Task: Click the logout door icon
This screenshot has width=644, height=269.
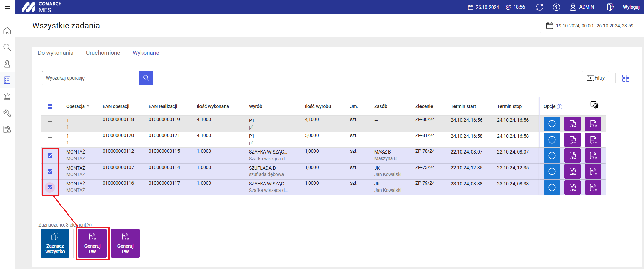Action: coord(610,7)
